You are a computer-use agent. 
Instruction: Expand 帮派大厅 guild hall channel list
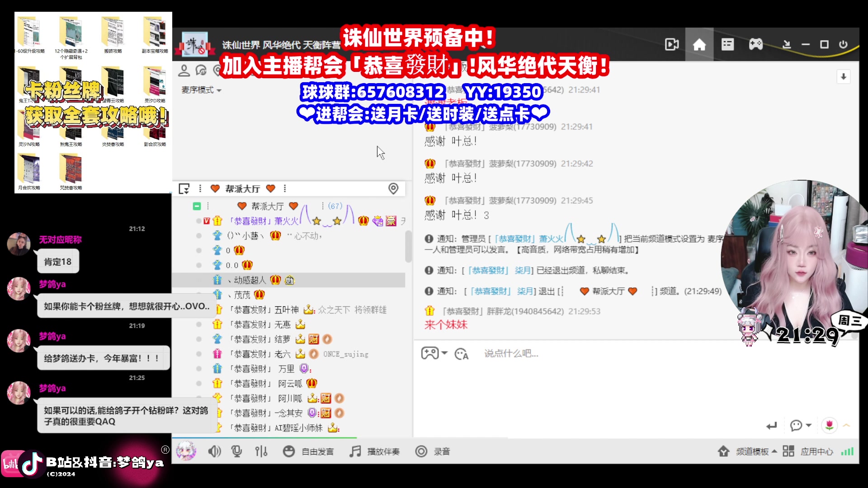tap(197, 206)
